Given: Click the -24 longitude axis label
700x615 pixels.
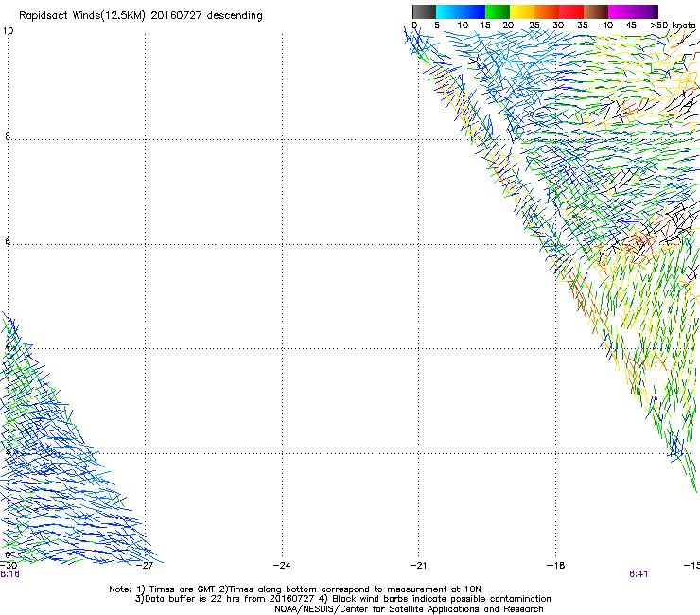Looking at the screenshot, I should 282,566.
